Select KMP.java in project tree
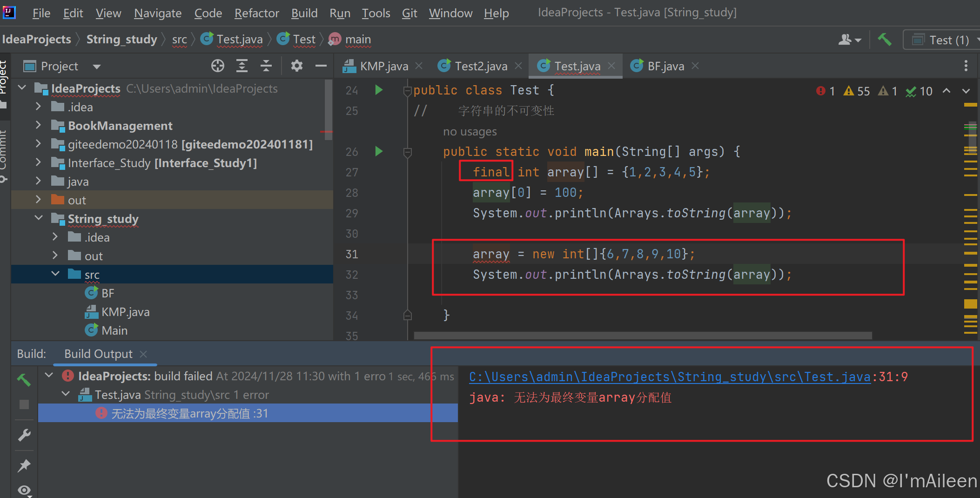 pos(117,311)
